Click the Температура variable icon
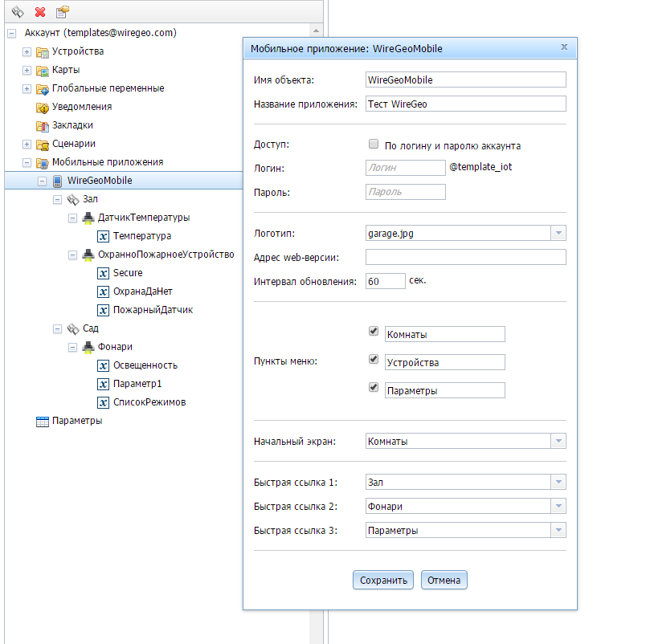The height and width of the screenshot is (644, 646). tap(103, 236)
